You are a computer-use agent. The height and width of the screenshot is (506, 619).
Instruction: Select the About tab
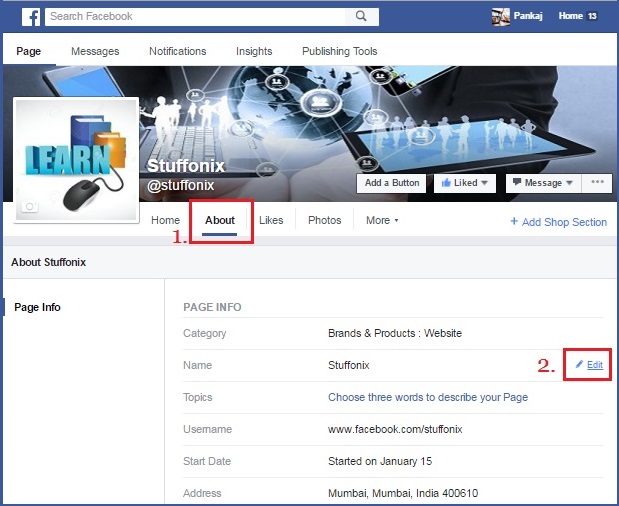click(220, 220)
